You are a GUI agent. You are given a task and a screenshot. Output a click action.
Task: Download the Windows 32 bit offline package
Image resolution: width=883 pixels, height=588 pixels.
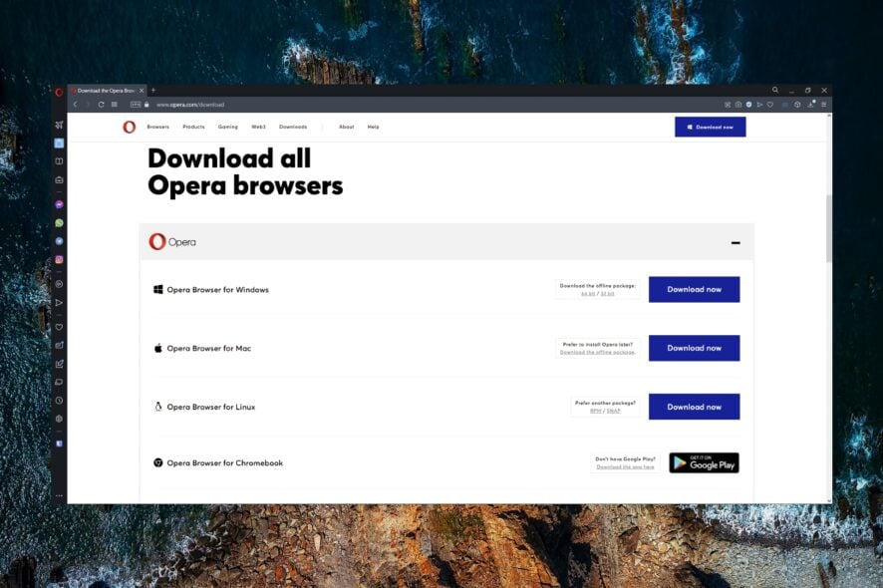pos(607,294)
